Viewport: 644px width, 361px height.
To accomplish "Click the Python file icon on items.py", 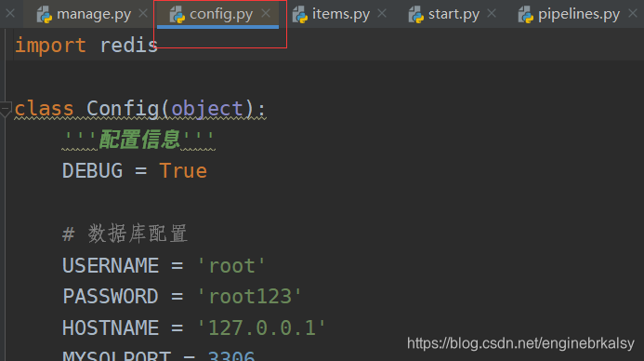I will point(300,15).
